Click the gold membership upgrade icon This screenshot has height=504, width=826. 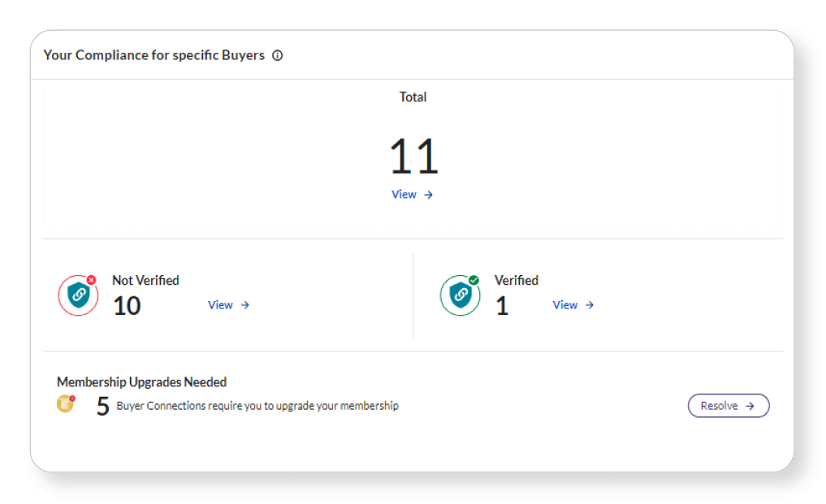click(65, 403)
